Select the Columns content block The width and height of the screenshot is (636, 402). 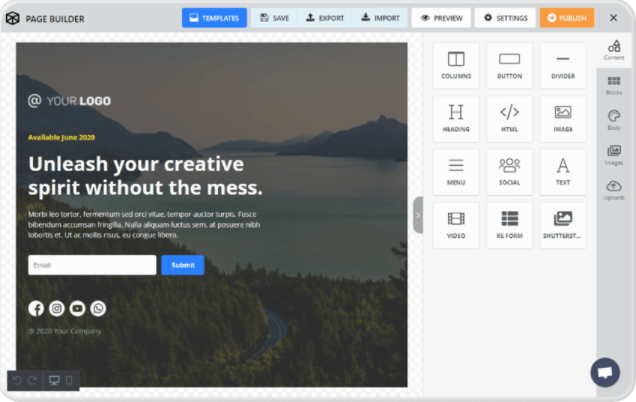pyautogui.click(x=456, y=65)
